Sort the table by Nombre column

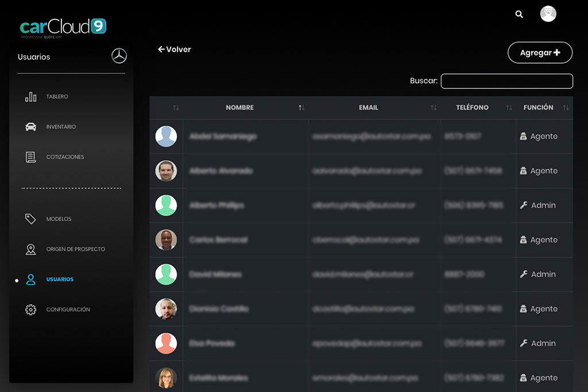pos(240,108)
